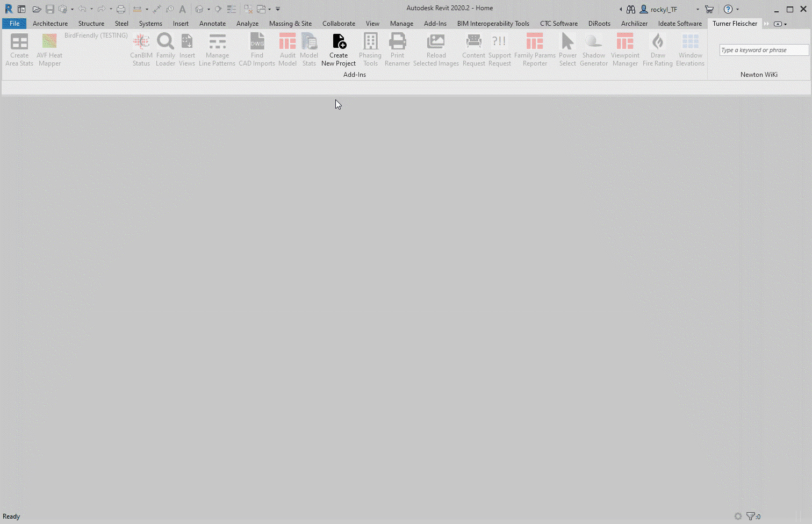This screenshot has width=812, height=524.
Task: Open ribbon panel display options dropdown
Action: (785, 24)
